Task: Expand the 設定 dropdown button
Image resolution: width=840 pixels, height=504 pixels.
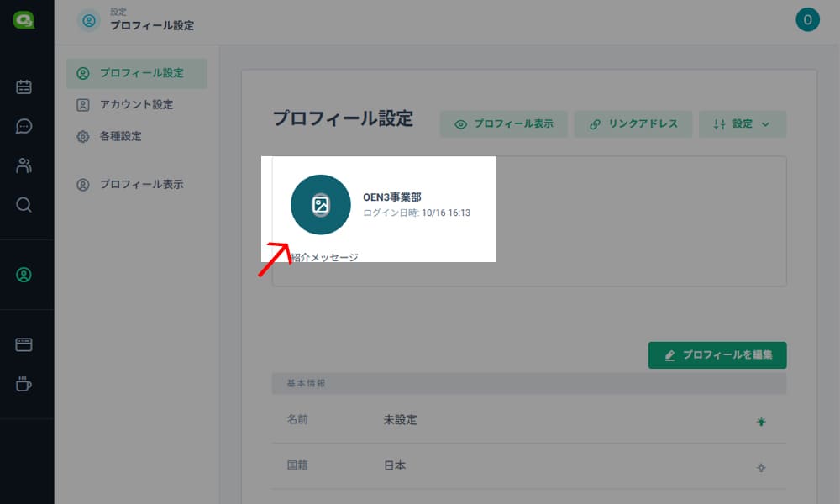Action: (x=742, y=124)
